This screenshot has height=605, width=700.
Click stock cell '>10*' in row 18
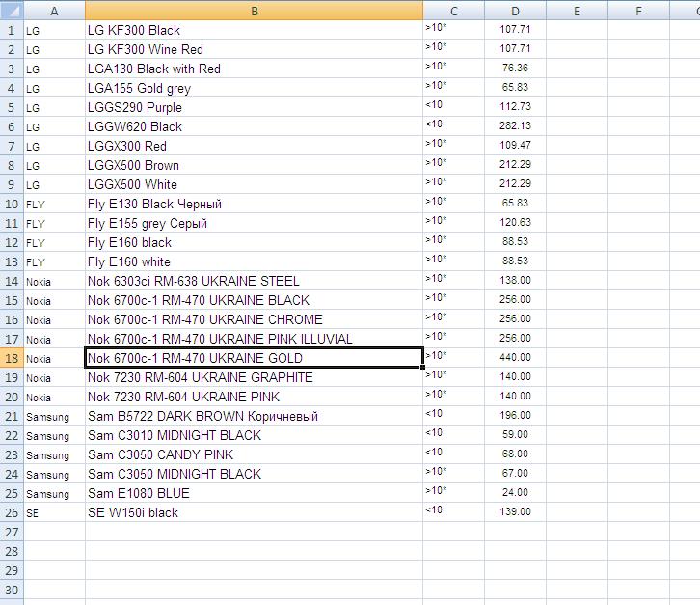[453, 358]
